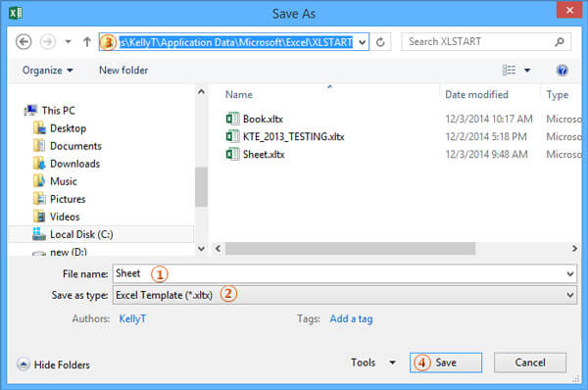Collapse folders with Hide Folders
Viewport: 588px width, 390px height.
coord(53,365)
